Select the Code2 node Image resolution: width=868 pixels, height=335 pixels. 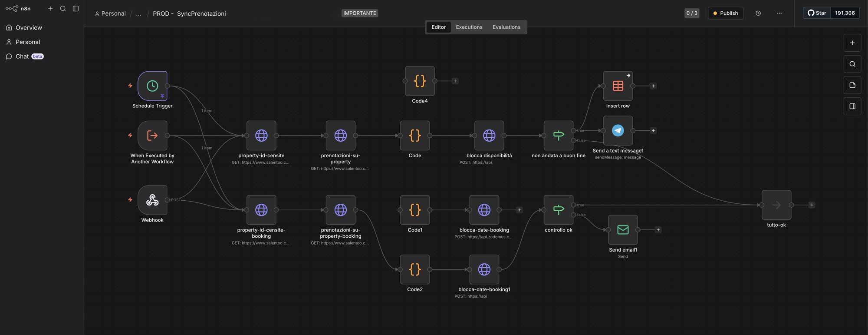point(415,269)
